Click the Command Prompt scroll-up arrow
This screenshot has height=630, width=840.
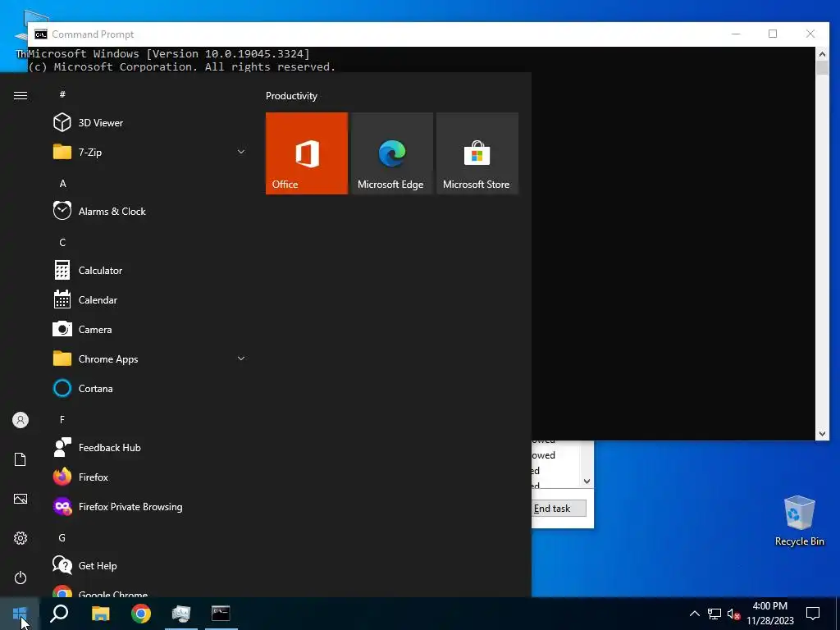822,53
